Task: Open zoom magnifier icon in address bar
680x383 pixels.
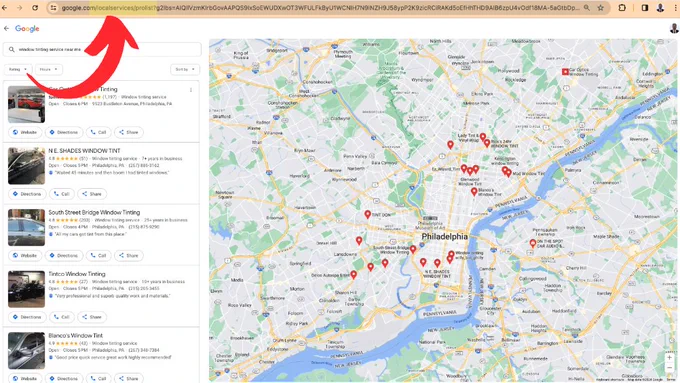Action: tap(587, 8)
